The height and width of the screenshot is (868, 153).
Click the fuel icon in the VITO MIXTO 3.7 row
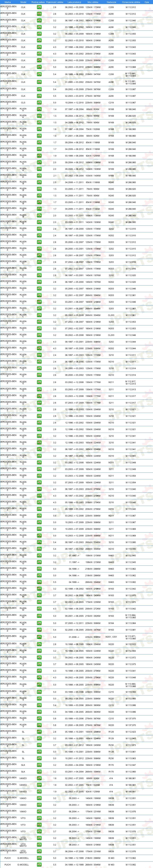tap(39, 852)
